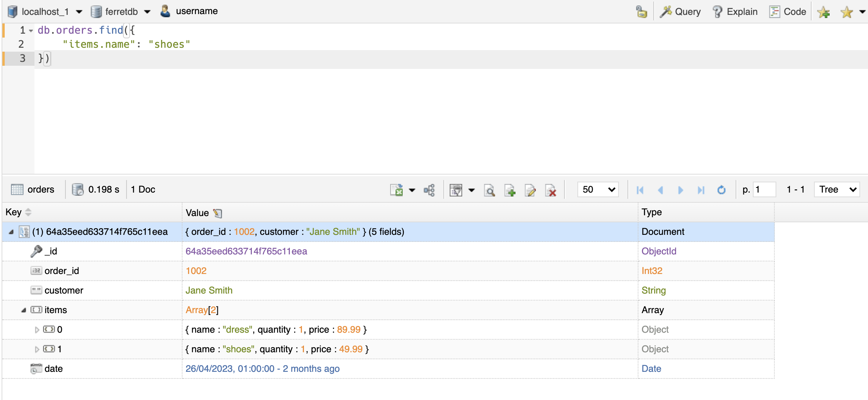
Task: Toggle the padlock to lock editing
Action: pos(642,11)
